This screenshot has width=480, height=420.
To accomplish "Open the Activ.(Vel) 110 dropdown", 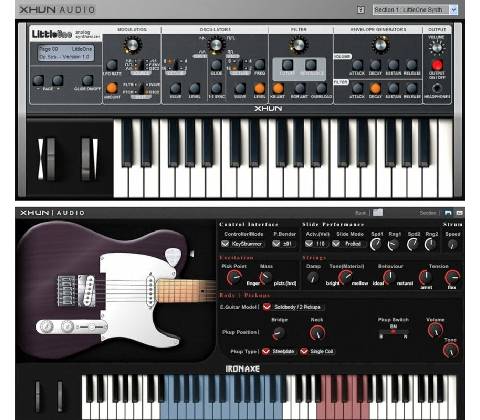I will (316, 244).
